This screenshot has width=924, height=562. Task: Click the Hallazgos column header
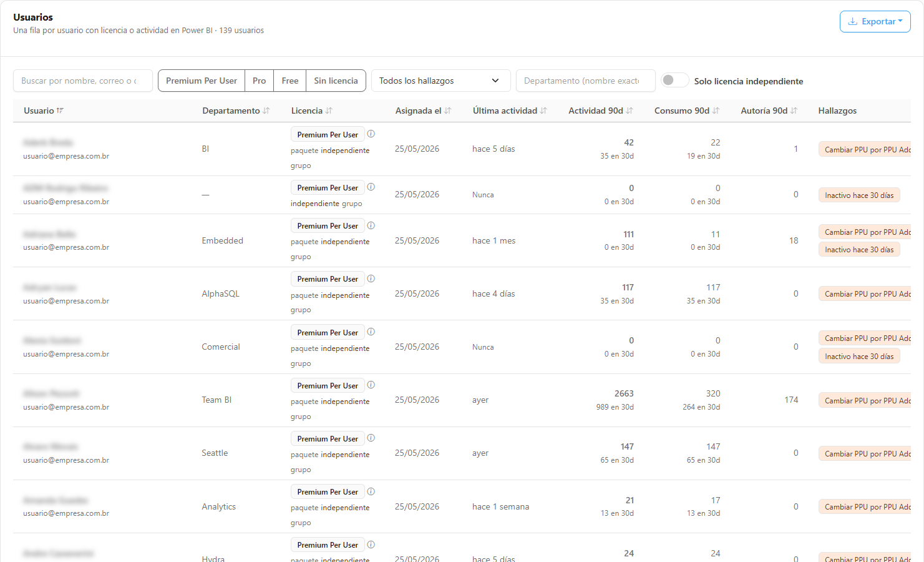[837, 111]
